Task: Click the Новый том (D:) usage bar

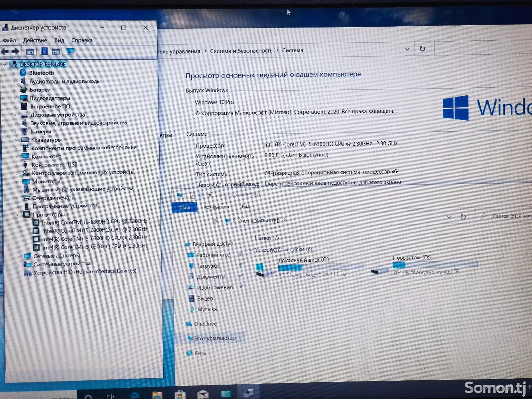Action: 435,265
